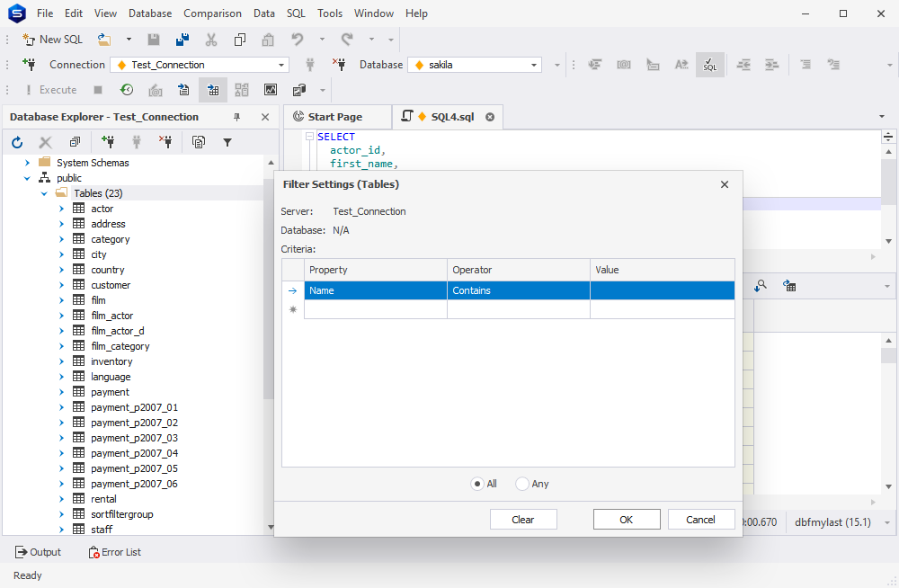Expand the actor table node
This screenshot has height=588, width=899.
(x=61, y=209)
